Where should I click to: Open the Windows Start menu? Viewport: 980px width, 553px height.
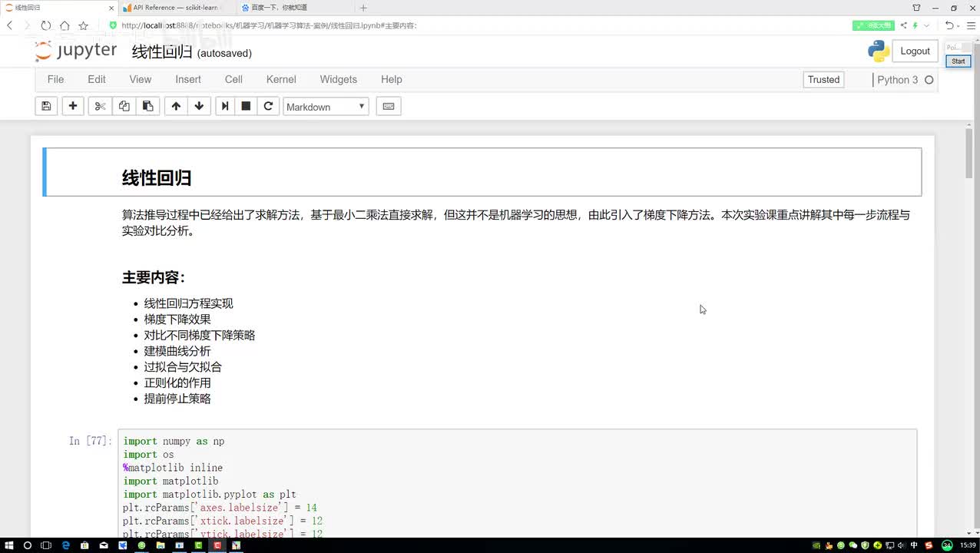10,545
